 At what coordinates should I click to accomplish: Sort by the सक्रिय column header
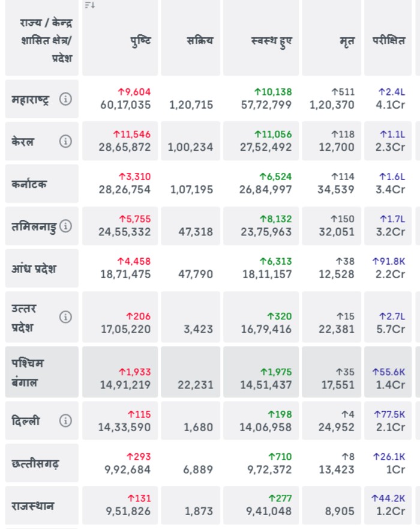coord(200,41)
